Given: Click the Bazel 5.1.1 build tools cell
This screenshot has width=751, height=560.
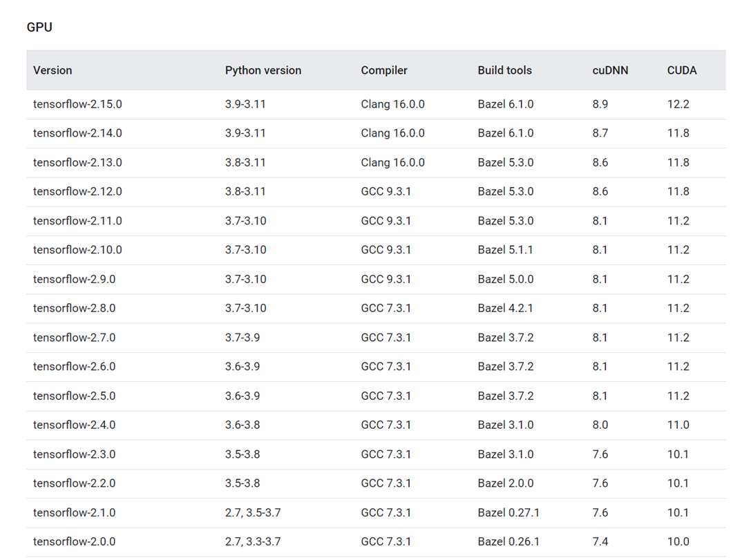Looking at the screenshot, I should tap(505, 250).
